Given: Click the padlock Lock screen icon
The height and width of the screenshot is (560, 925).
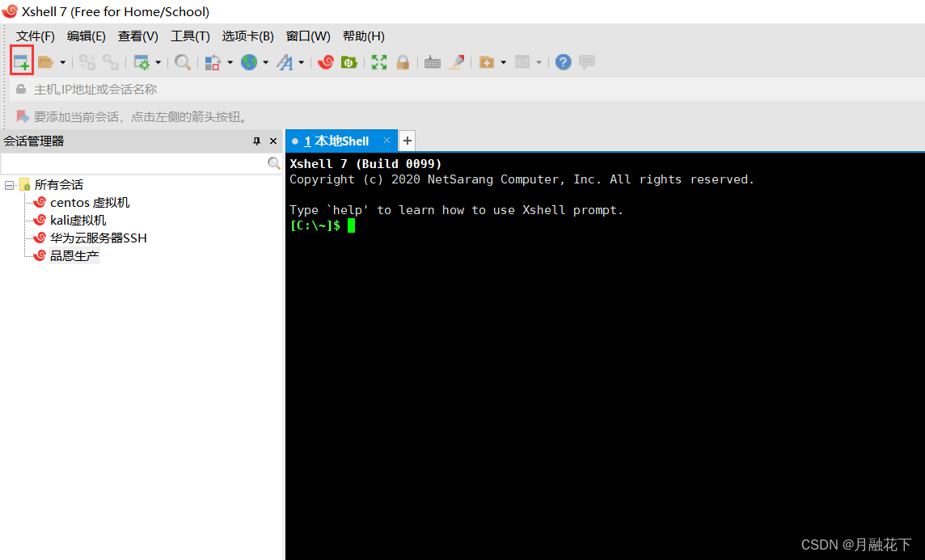Looking at the screenshot, I should pyautogui.click(x=403, y=62).
